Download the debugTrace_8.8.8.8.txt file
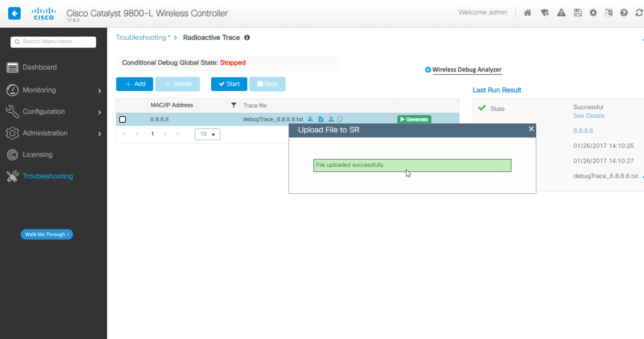The width and height of the screenshot is (644, 339). (x=310, y=119)
